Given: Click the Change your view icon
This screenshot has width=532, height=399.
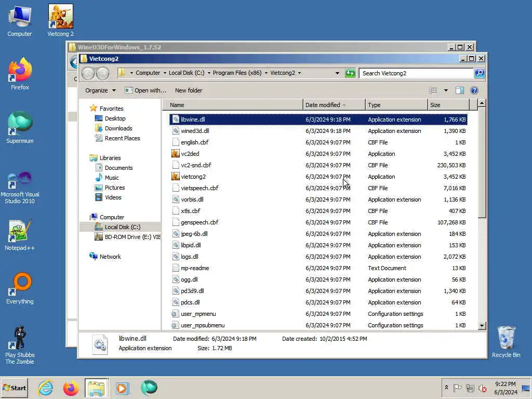Looking at the screenshot, I should [433, 90].
